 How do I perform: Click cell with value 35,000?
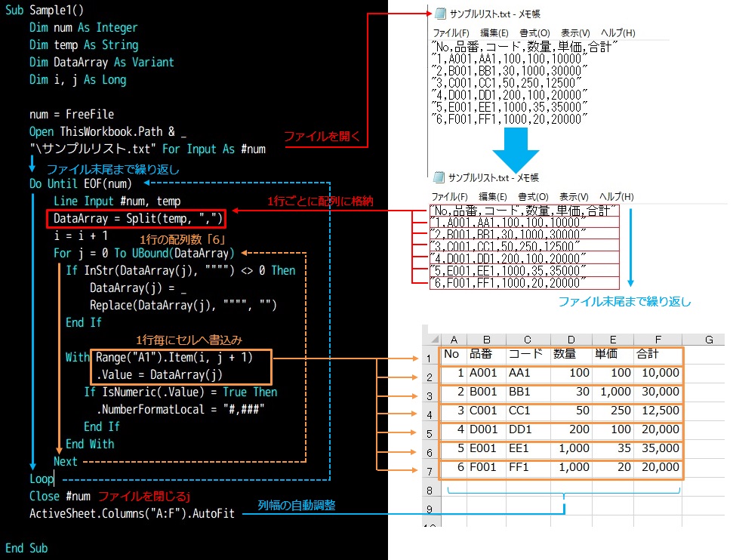(x=658, y=448)
